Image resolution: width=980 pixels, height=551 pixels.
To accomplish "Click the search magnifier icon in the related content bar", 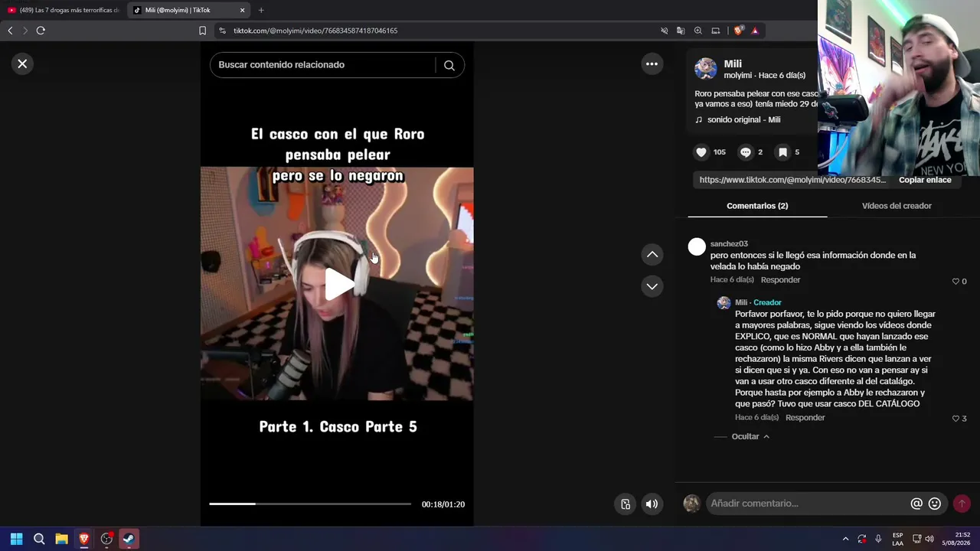I will (x=449, y=65).
